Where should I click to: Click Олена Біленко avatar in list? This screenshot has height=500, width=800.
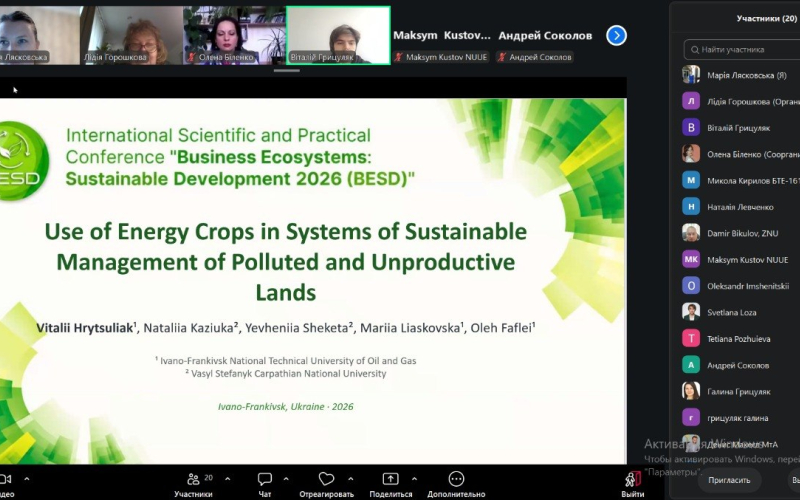point(691,154)
